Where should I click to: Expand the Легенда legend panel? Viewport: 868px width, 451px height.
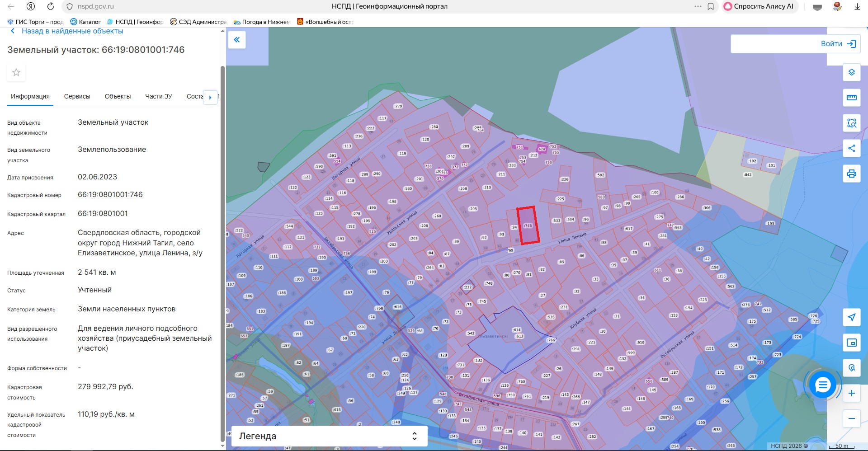329,436
